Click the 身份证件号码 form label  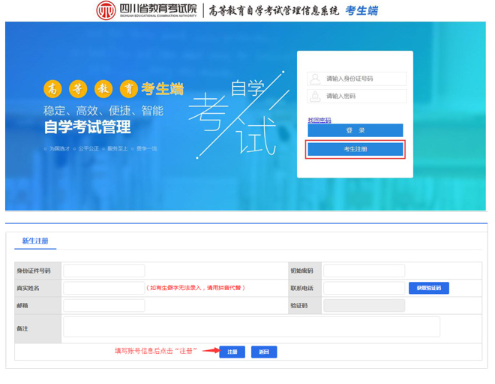coord(34,271)
